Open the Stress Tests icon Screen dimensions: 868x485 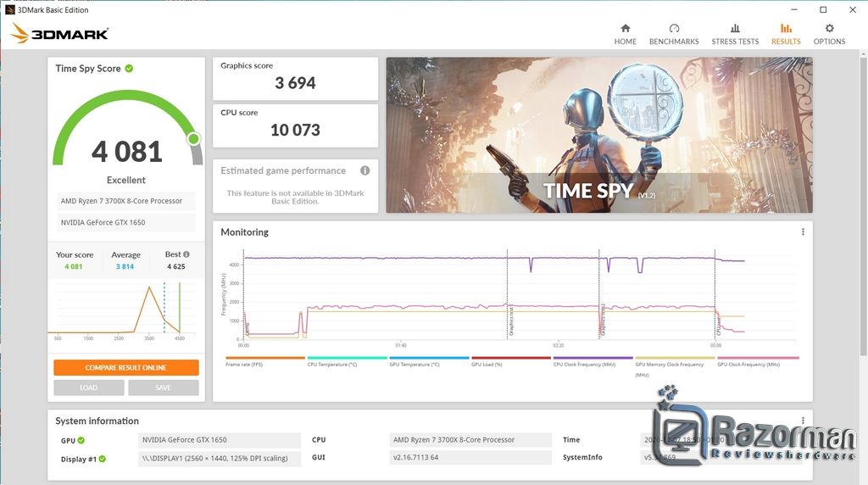(x=735, y=28)
